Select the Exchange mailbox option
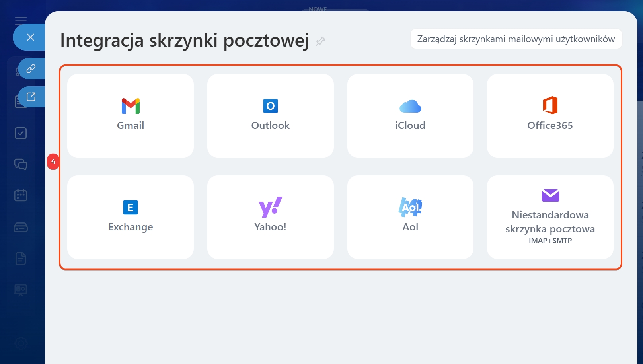The image size is (643, 364). pos(131,217)
